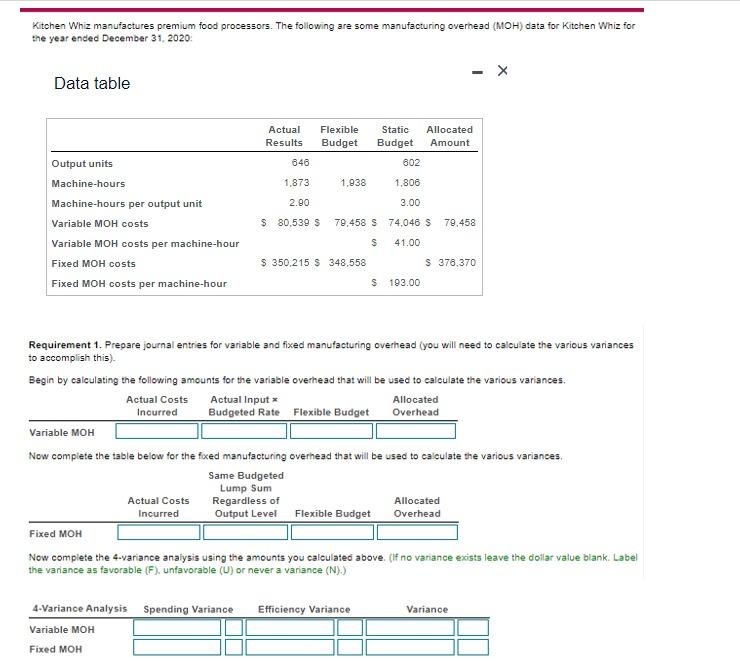
Task: Select variable MOH rate 41.00
Action: [x=407, y=243]
